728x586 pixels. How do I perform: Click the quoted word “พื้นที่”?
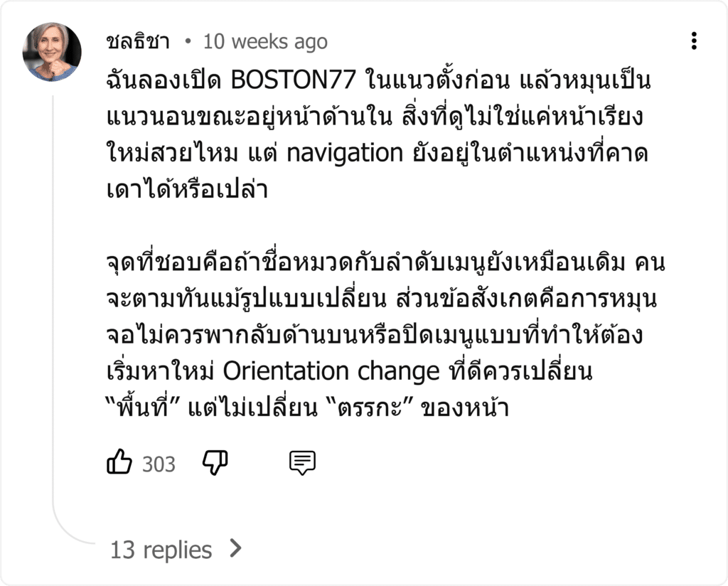click(143, 407)
